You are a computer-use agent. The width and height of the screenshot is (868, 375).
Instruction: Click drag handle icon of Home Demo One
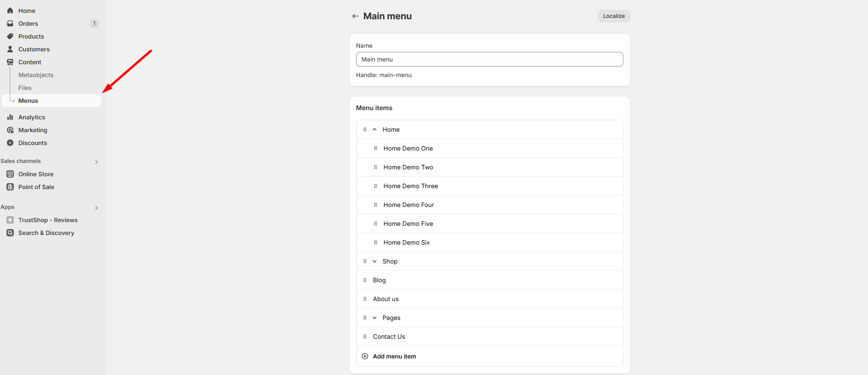(x=375, y=148)
